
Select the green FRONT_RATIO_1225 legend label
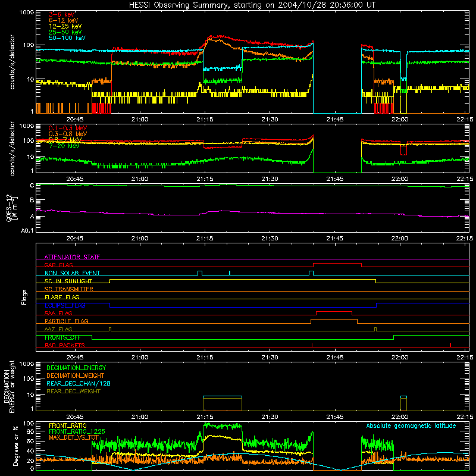tap(77, 431)
